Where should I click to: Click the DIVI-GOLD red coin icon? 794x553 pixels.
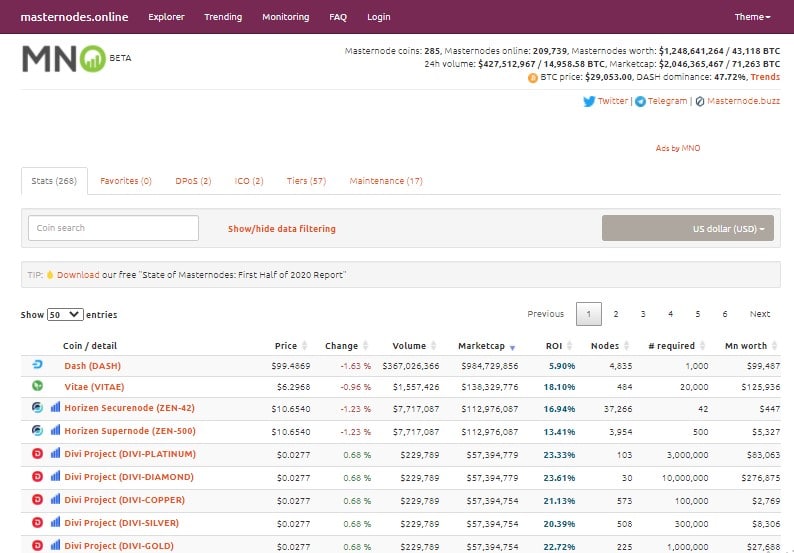tap(37, 545)
